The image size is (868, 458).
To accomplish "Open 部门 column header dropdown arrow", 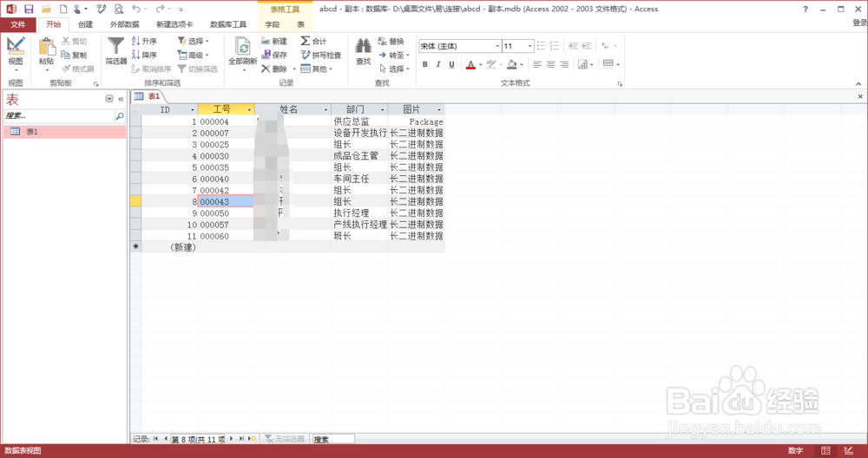I will pyautogui.click(x=382, y=109).
